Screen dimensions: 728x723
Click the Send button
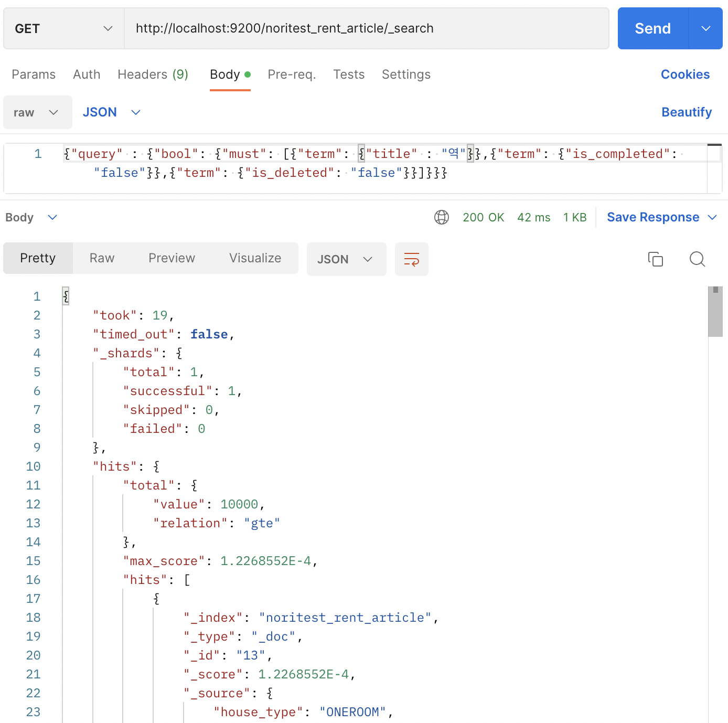click(653, 28)
